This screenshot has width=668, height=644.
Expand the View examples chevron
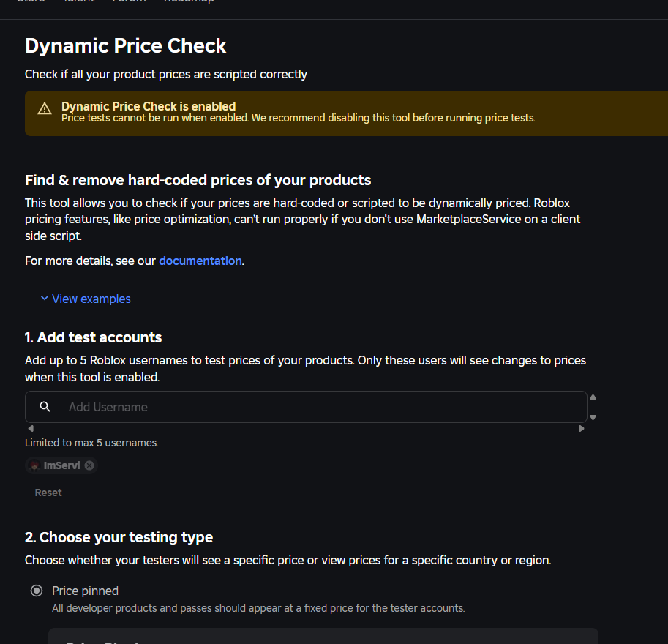[x=45, y=299]
